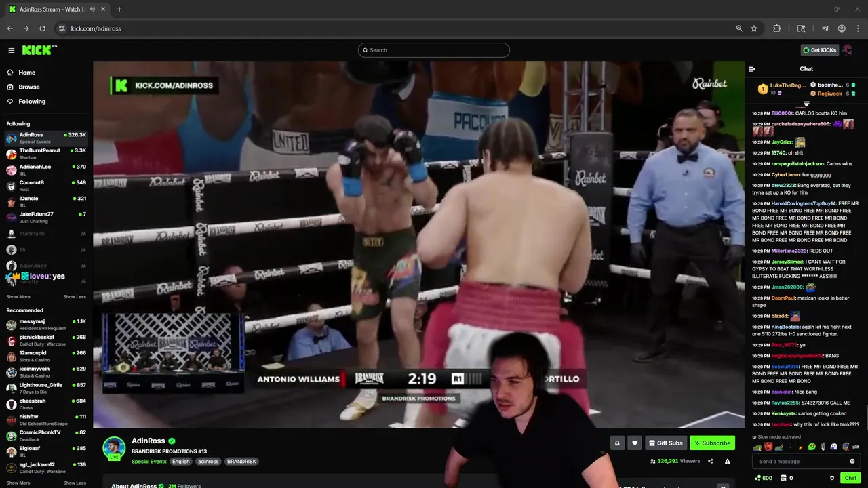The height and width of the screenshot is (488, 868).
Task: Show More in Following list
Action: click(x=18, y=297)
